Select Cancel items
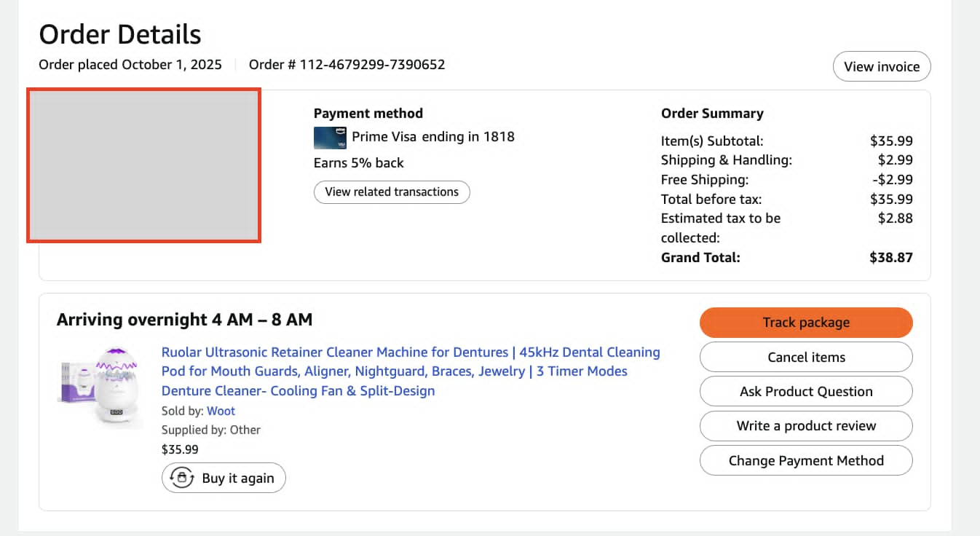The width and height of the screenshot is (980, 536). click(x=806, y=357)
